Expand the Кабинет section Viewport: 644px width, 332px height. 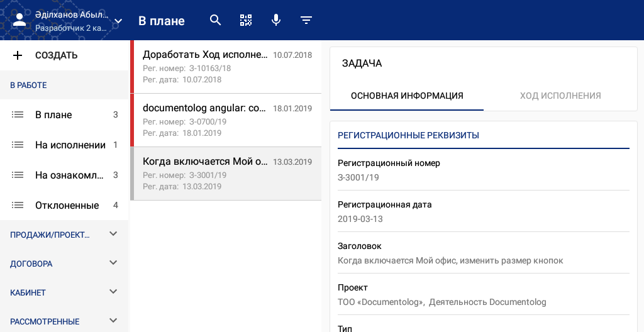click(x=113, y=292)
